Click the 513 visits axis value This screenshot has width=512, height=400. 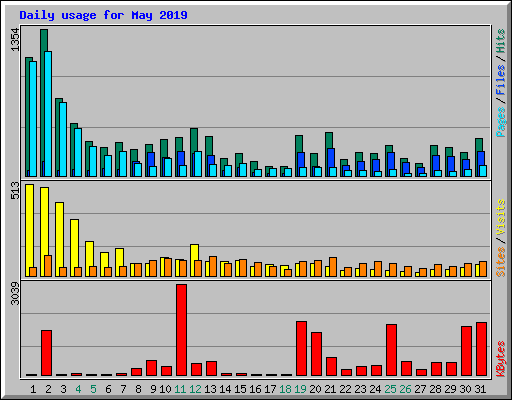15,190
